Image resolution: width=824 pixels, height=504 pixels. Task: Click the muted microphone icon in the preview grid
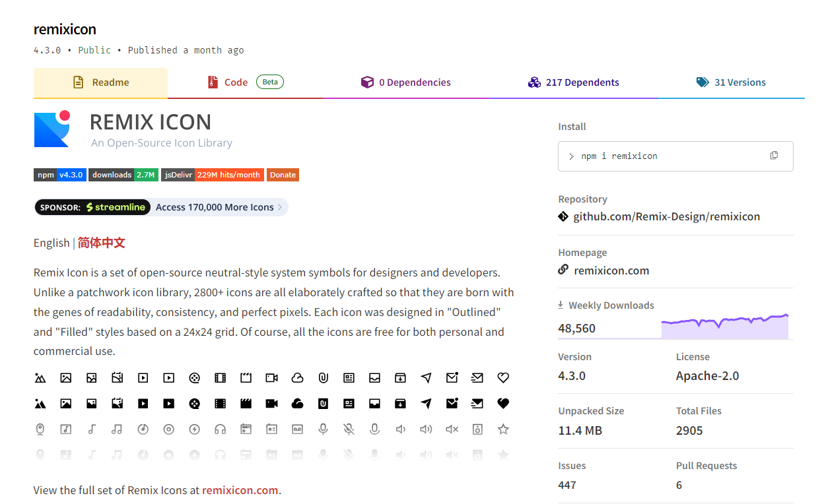click(x=349, y=429)
